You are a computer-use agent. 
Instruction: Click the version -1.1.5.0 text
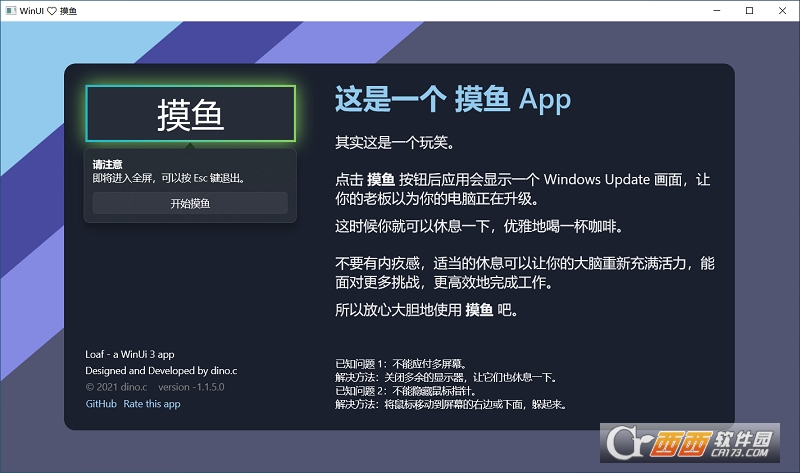click(191, 387)
